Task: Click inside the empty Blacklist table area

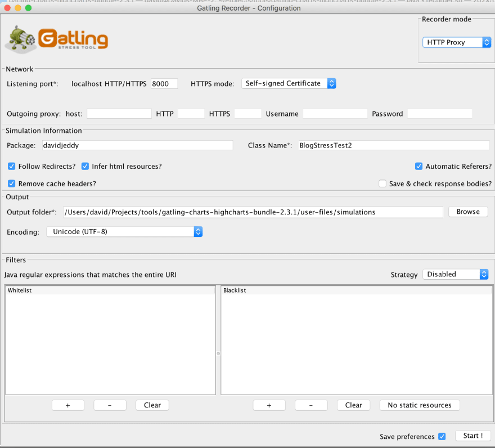Action: (357, 344)
